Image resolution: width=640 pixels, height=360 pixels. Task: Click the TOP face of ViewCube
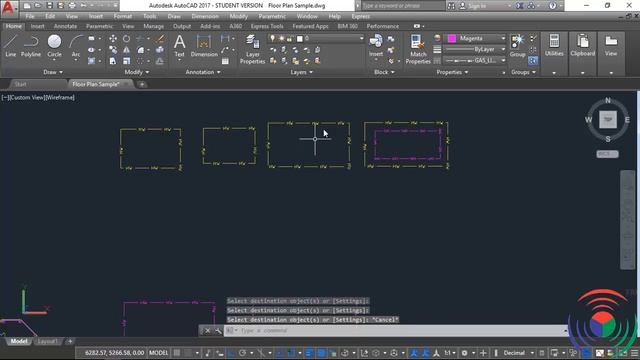point(608,120)
